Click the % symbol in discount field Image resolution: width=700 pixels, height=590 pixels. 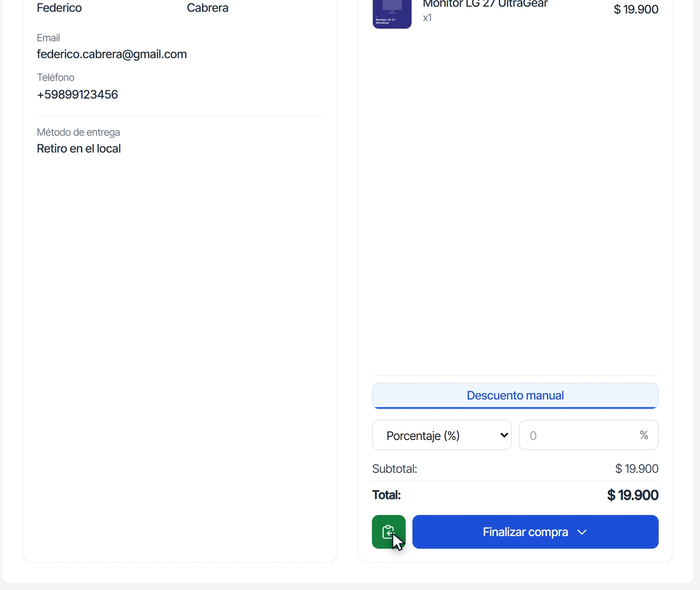pos(644,435)
